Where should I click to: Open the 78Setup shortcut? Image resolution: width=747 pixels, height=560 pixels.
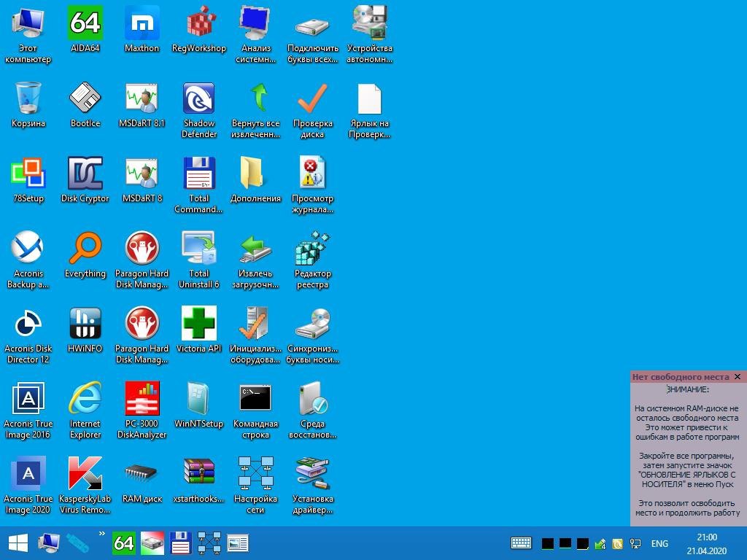point(28,179)
